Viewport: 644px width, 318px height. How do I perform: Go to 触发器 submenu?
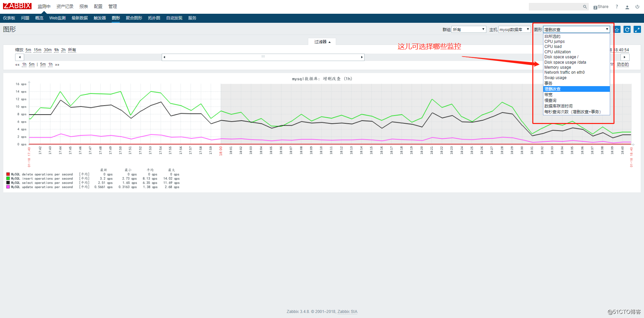tap(100, 18)
